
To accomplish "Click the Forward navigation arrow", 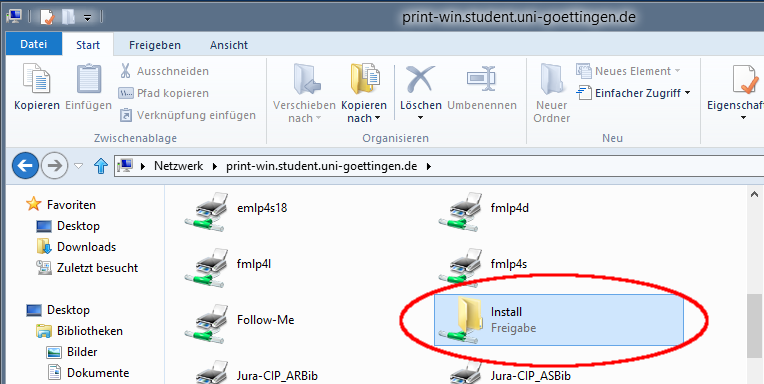I will (x=55, y=166).
